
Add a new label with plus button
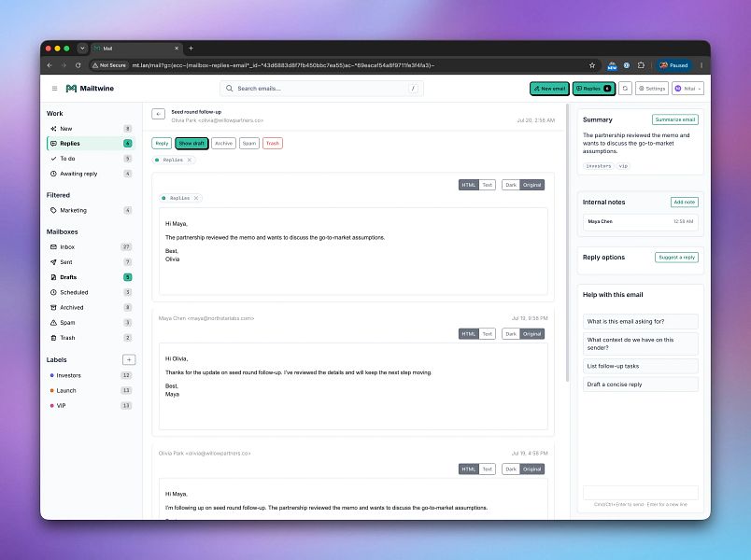coord(129,360)
